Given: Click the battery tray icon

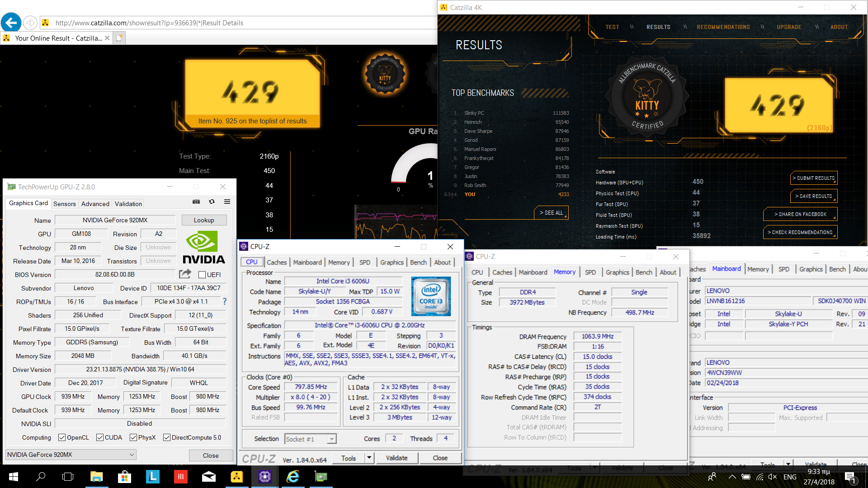Looking at the screenshot, I should 746,477.
